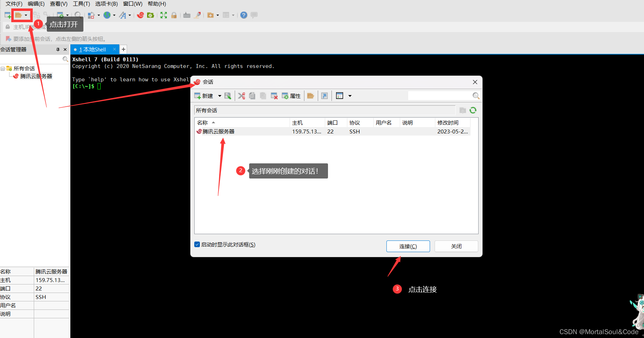Open the 帮助(H) menu
The height and width of the screenshot is (338, 644).
pyautogui.click(x=157, y=4)
